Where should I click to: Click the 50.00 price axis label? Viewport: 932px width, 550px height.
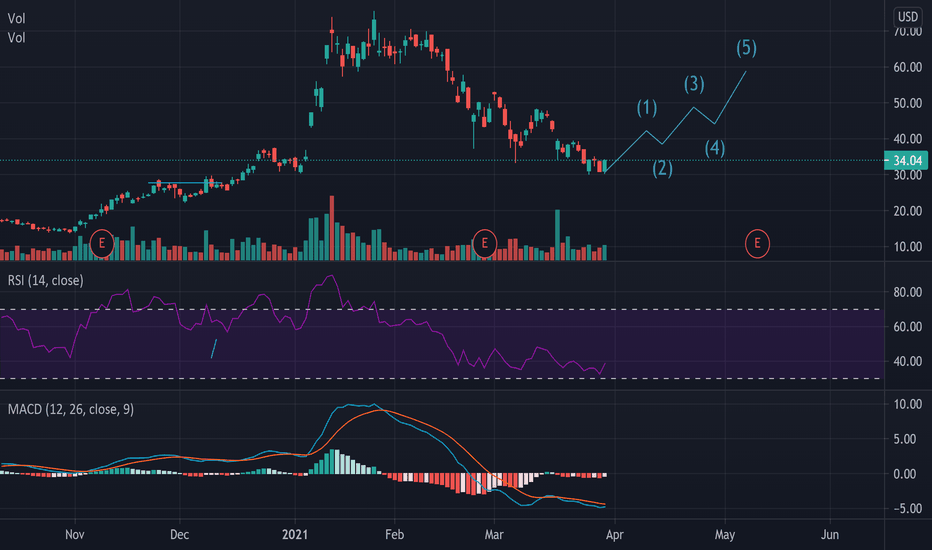click(908, 103)
